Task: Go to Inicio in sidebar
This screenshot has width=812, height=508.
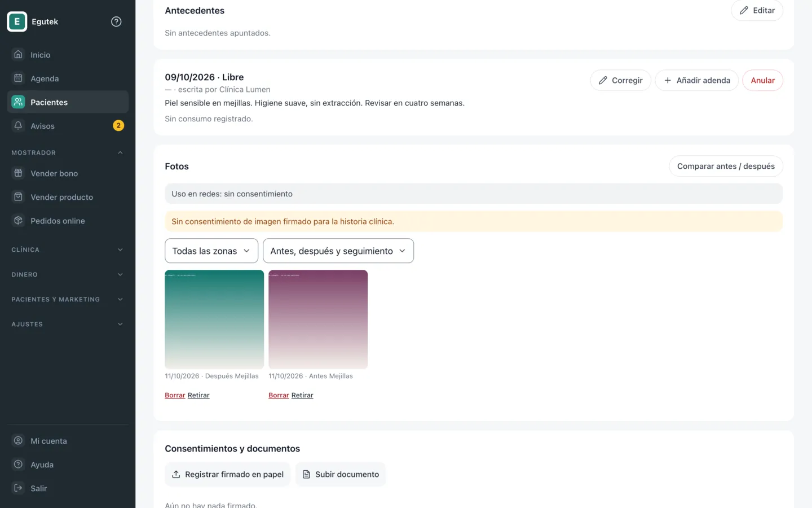Action: 68,54
